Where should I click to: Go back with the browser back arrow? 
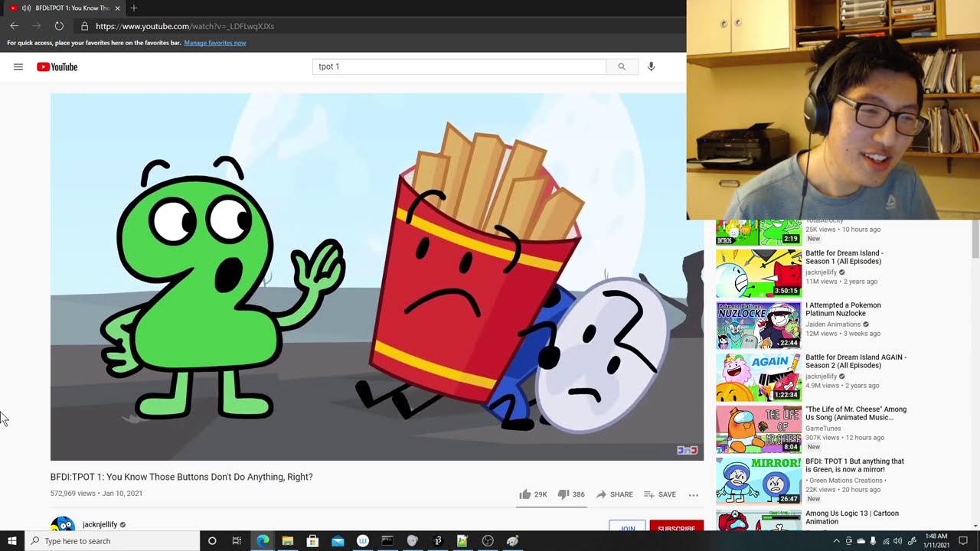click(14, 26)
